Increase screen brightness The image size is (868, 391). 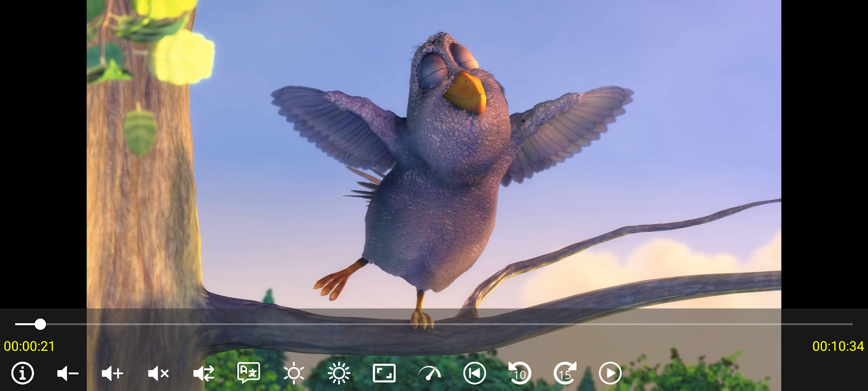coord(339,373)
